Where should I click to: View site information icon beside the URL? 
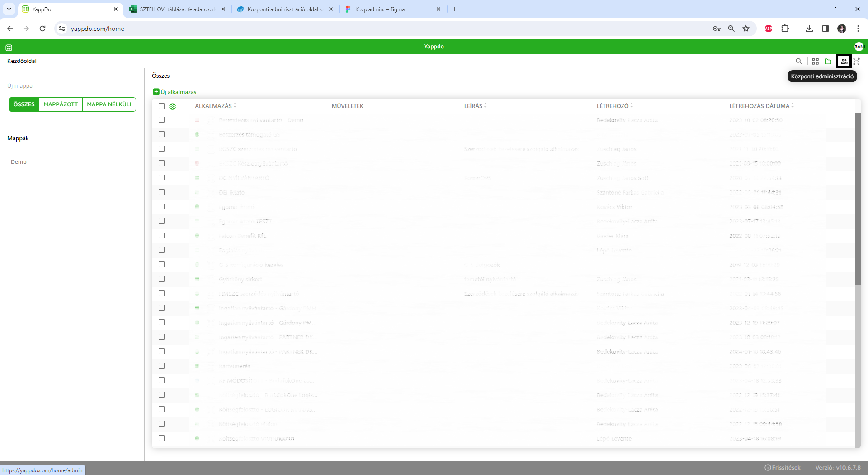point(62,28)
